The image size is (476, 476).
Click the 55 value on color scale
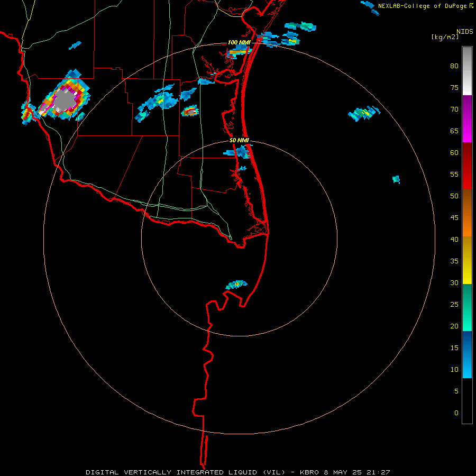[x=454, y=174]
